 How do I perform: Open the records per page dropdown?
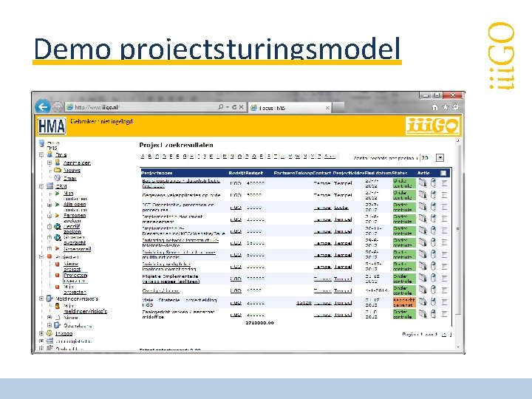tap(440, 158)
